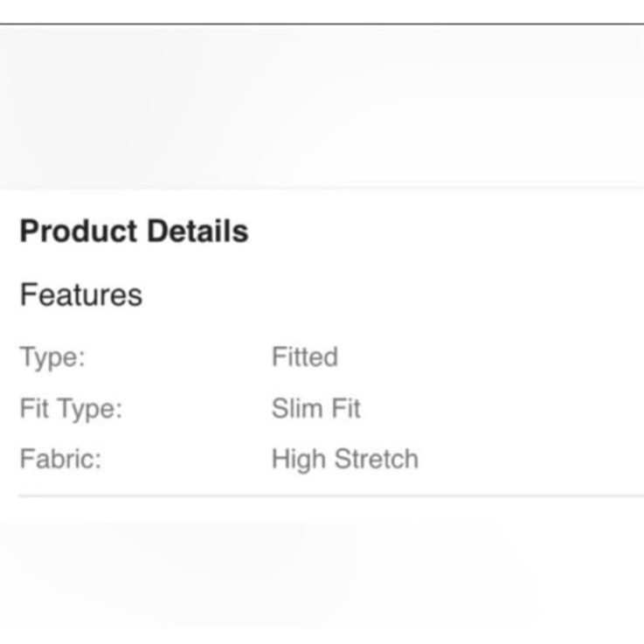Select the High Stretch value
Image resolution: width=644 pixels, height=644 pixels.
point(345,460)
